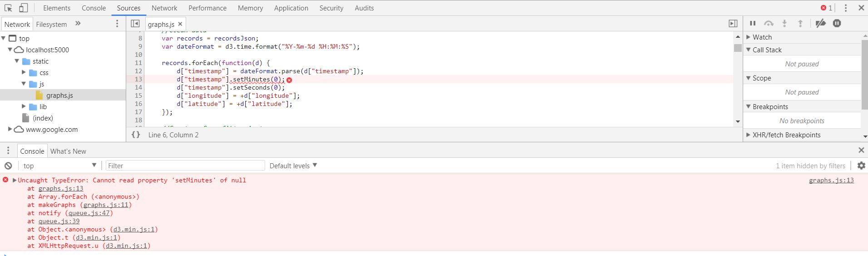
Task: Follow the graphs.js:11 makeGraphs stack link
Action: click(x=106, y=205)
